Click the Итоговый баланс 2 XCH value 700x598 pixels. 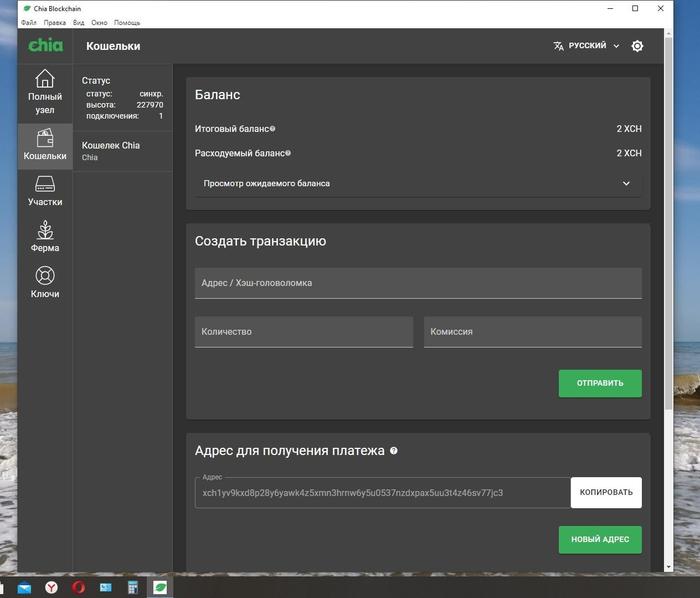pos(629,129)
